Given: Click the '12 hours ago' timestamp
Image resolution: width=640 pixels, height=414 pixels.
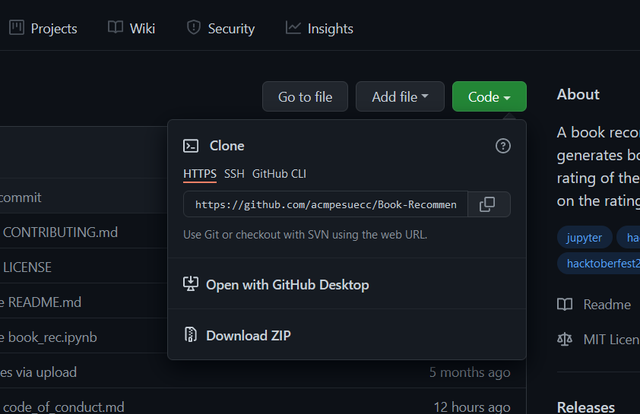Looking at the screenshot, I should click(x=472, y=407).
